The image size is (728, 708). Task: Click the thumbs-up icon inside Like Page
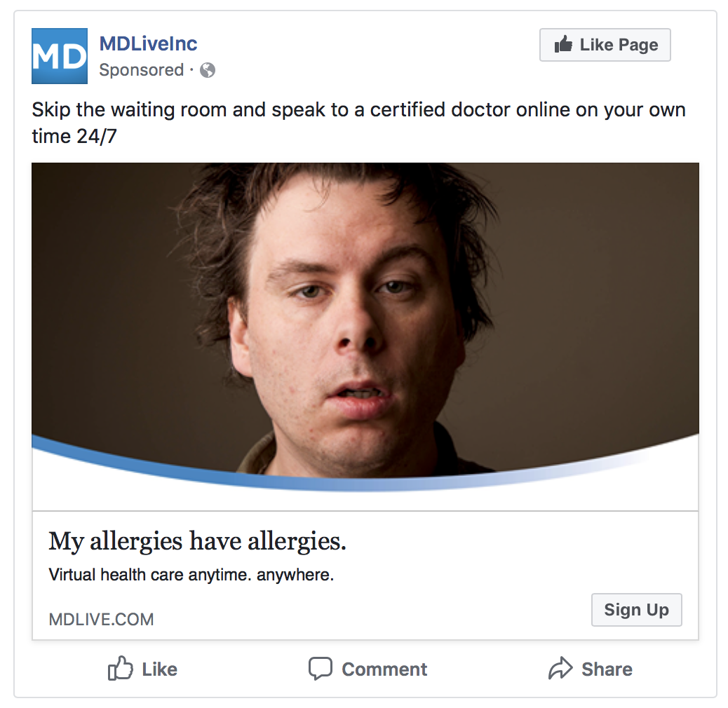563,45
